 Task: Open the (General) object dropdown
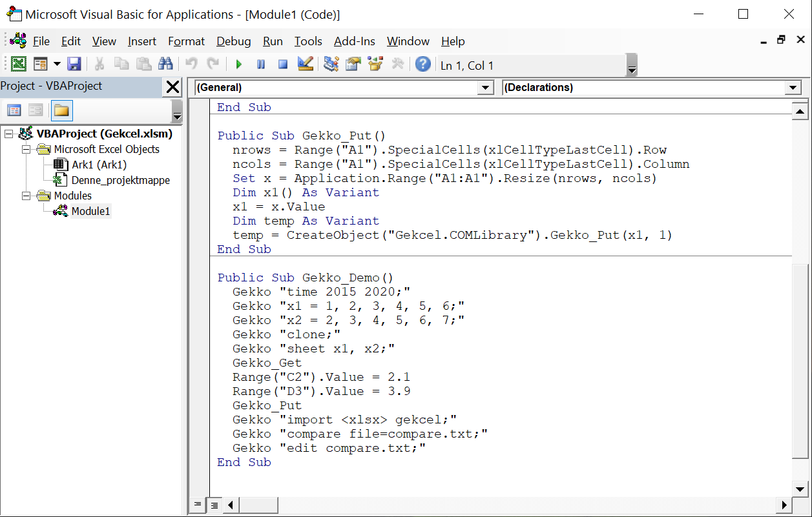click(485, 88)
